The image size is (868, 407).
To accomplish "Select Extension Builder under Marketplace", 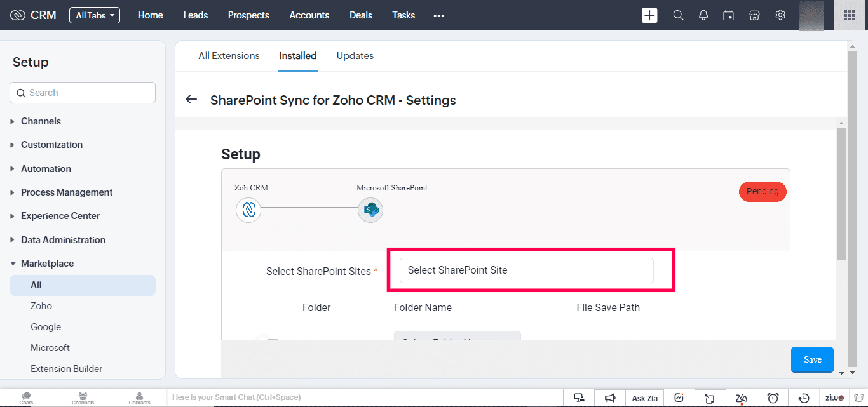I will click(x=67, y=369).
